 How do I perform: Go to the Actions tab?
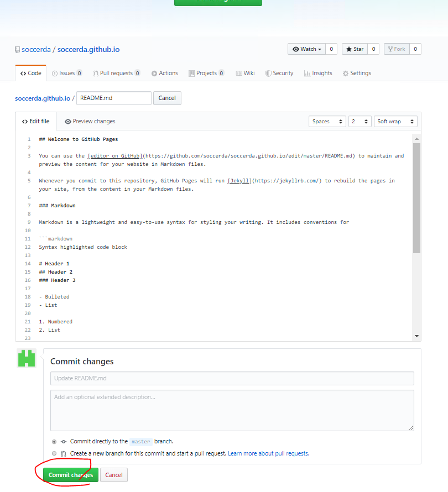pyautogui.click(x=164, y=73)
